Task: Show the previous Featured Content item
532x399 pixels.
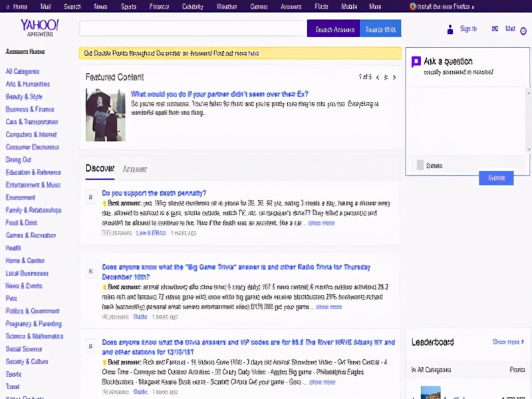Action: pos(378,78)
